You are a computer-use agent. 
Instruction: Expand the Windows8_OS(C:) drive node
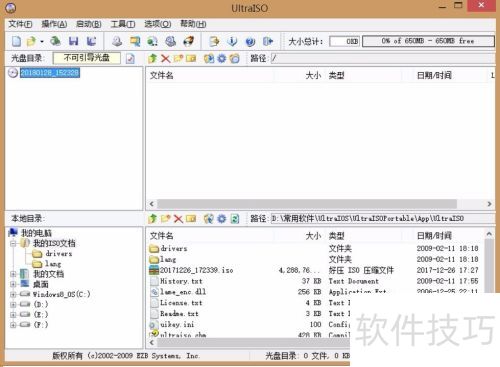13,294
